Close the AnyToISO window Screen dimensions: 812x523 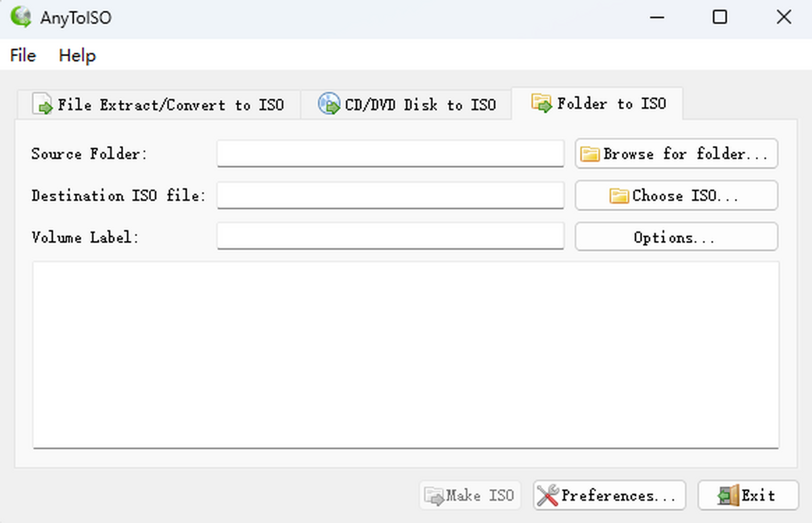[784, 18]
